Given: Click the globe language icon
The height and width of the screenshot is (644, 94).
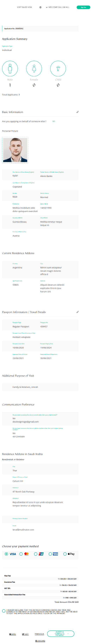Looking at the screenshot, I should (40, 7).
